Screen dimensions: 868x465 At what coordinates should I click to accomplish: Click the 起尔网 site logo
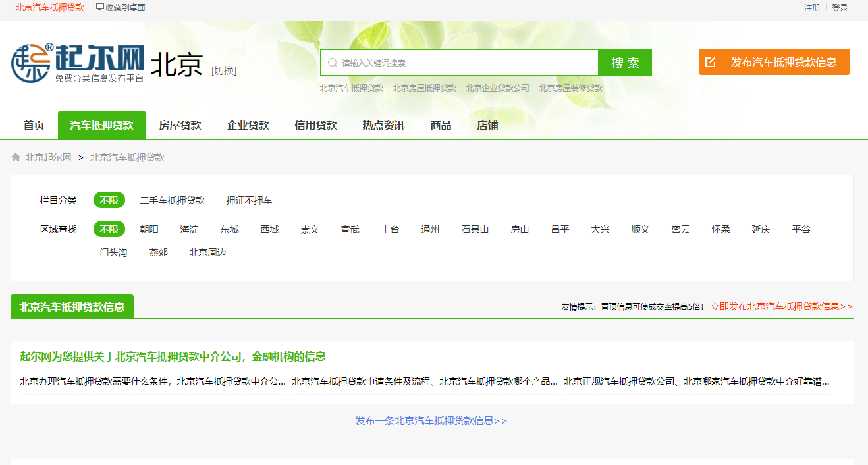[78, 63]
